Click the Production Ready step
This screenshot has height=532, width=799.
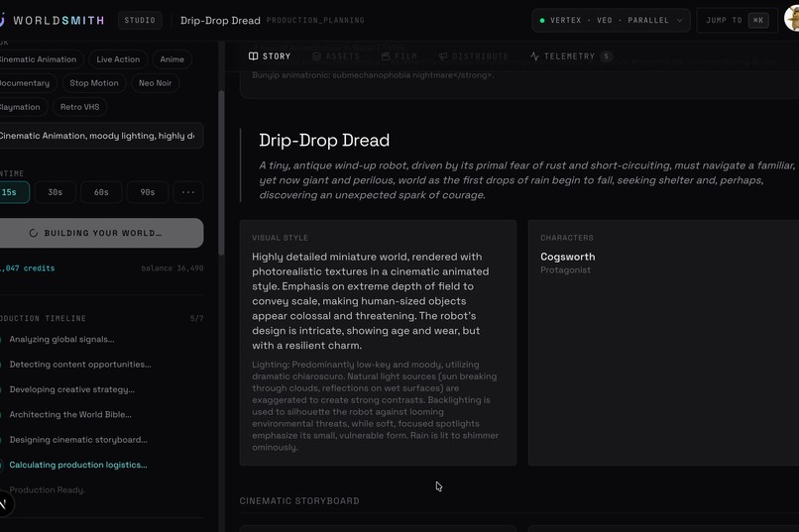coord(47,489)
